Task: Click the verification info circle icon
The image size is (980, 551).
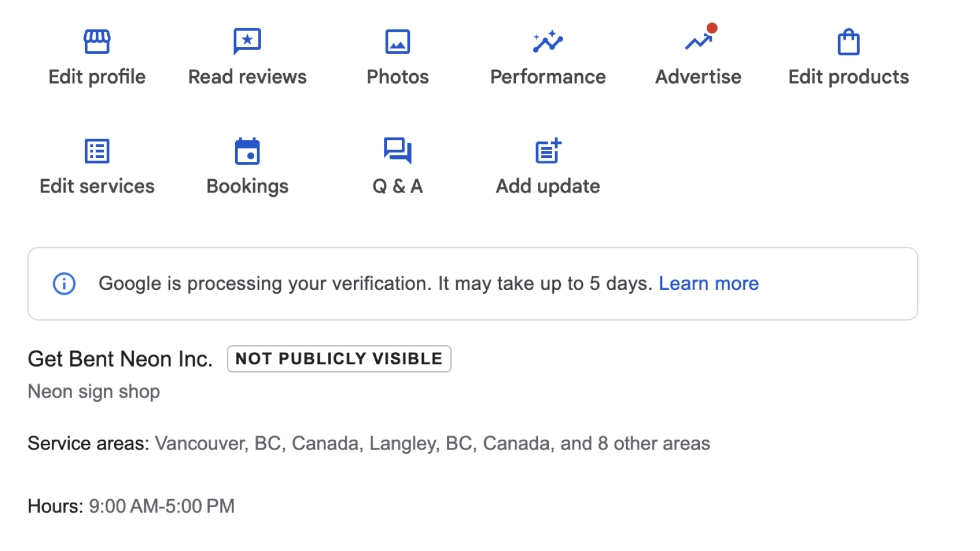Action: tap(64, 284)
